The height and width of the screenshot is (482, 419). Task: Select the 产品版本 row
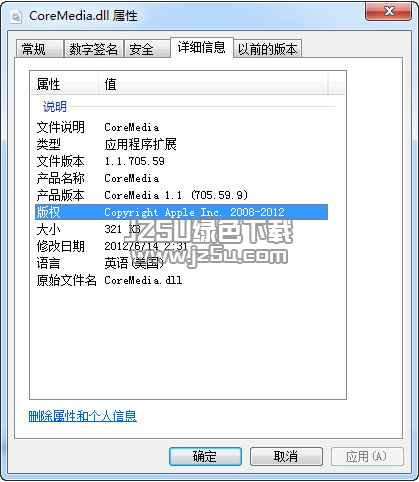pyautogui.click(x=181, y=195)
